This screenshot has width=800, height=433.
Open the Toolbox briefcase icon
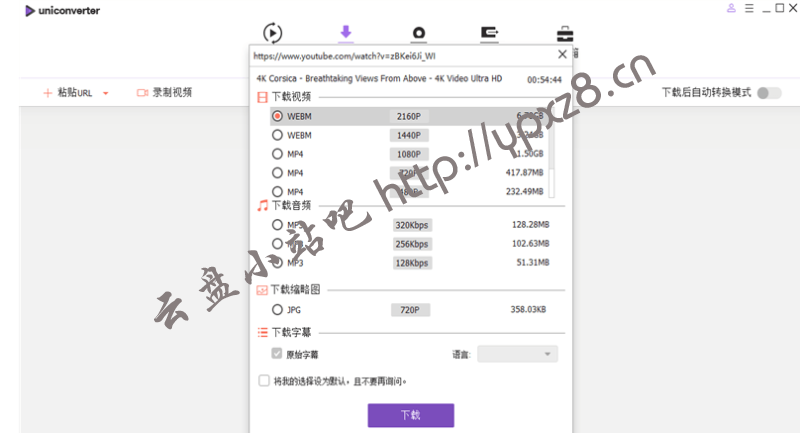click(x=565, y=34)
